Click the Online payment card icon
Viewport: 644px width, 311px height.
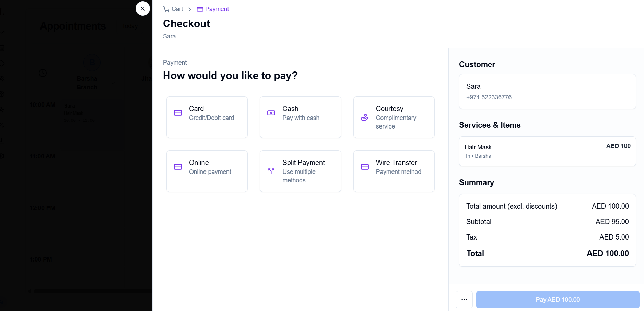[x=178, y=167]
